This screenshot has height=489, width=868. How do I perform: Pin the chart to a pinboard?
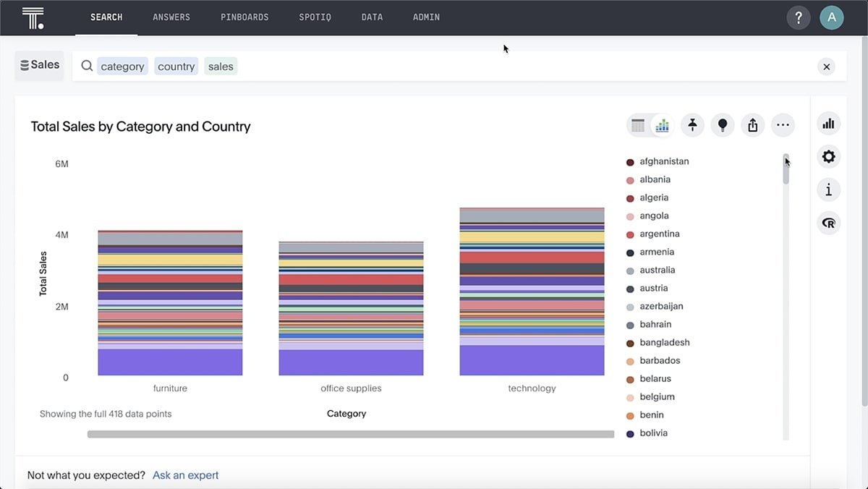692,125
